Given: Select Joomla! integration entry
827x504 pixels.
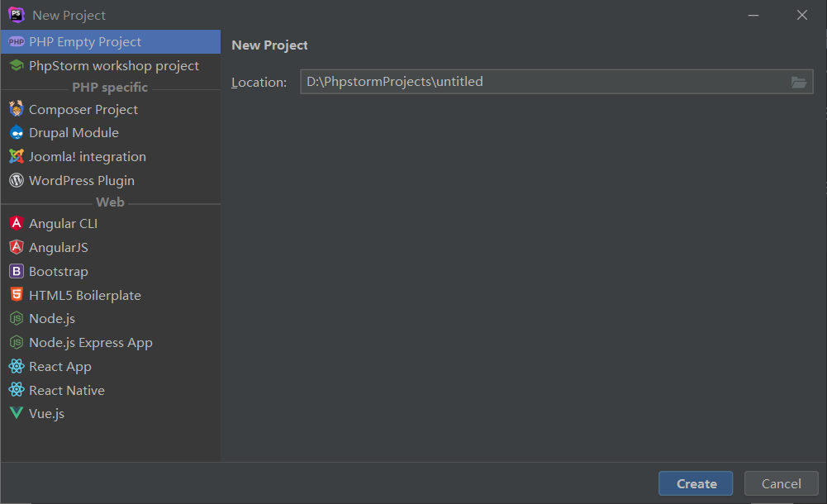Looking at the screenshot, I should (x=111, y=157).
